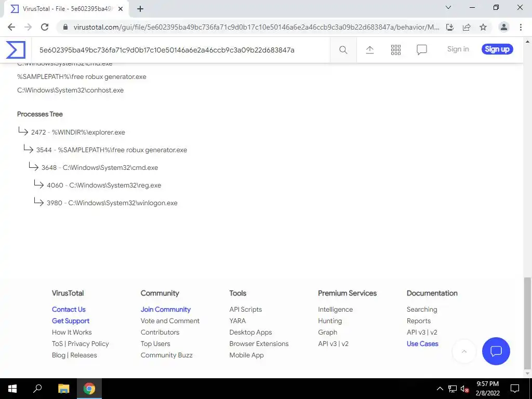Click the VirusTotal logo icon
532x399 pixels.
tap(16, 50)
